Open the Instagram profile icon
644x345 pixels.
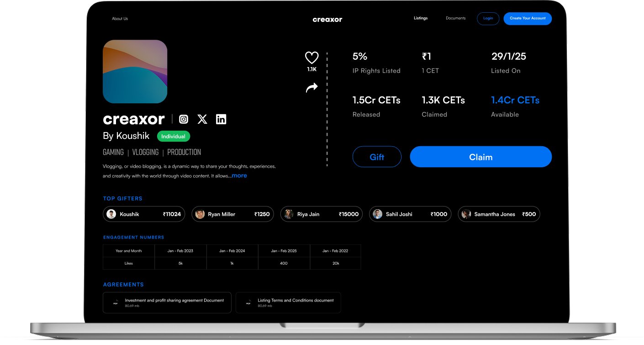184,119
